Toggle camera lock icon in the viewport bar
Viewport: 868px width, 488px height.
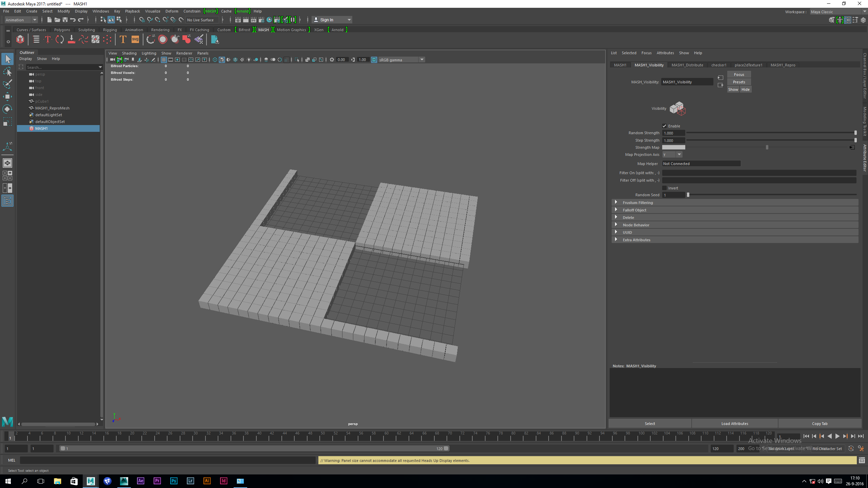(x=119, y=60)
